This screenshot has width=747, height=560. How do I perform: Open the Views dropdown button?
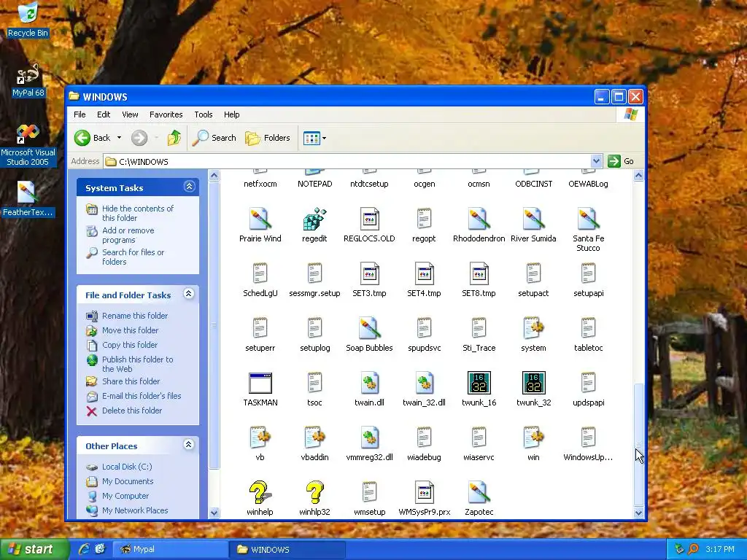(x=314, y=138)
